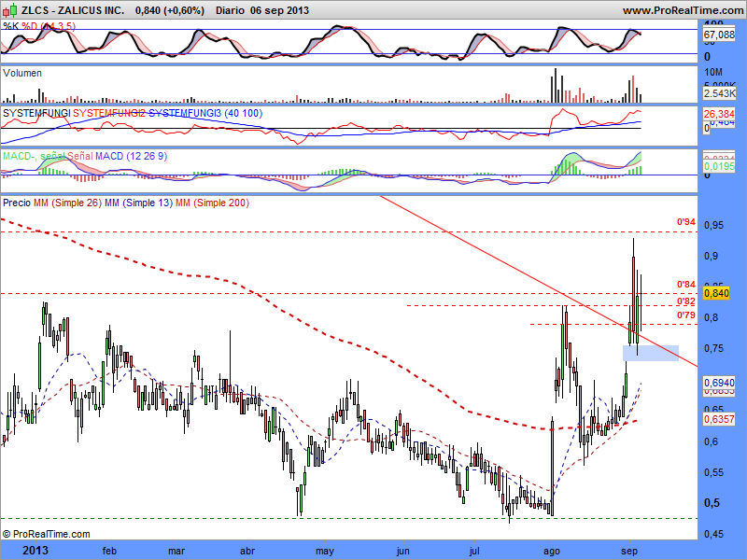
Task: Select the MACD (12 26 9) label
Action: (131, 156)
